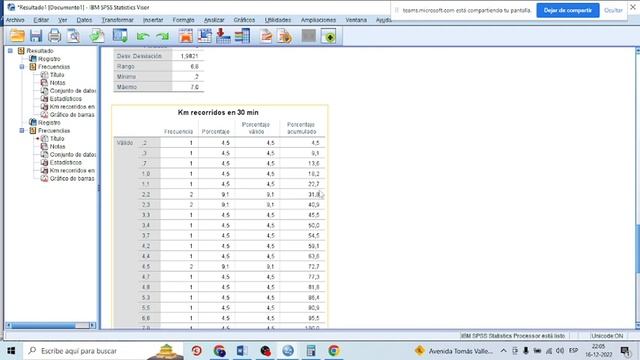Viewport: 640px width, 360px height.
Task: Select the first Registro item in outline
Action: pos(49,59)
